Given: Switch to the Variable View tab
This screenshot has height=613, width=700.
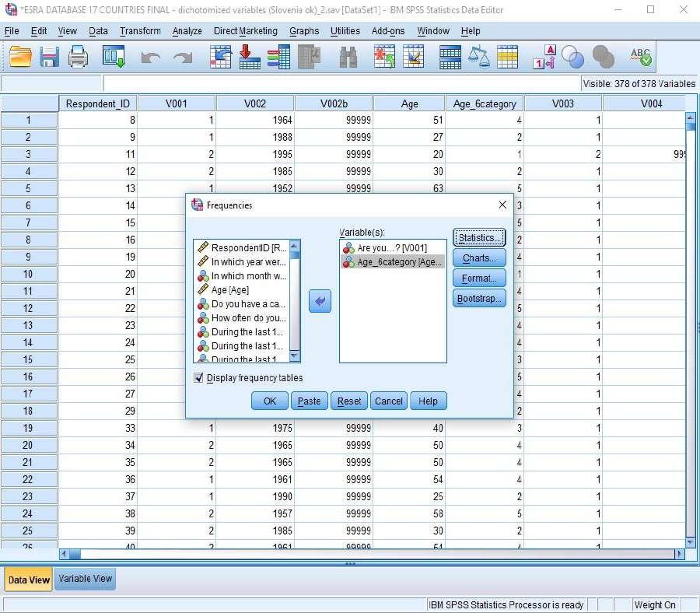Looking at the screenshot, I should 86,579.
